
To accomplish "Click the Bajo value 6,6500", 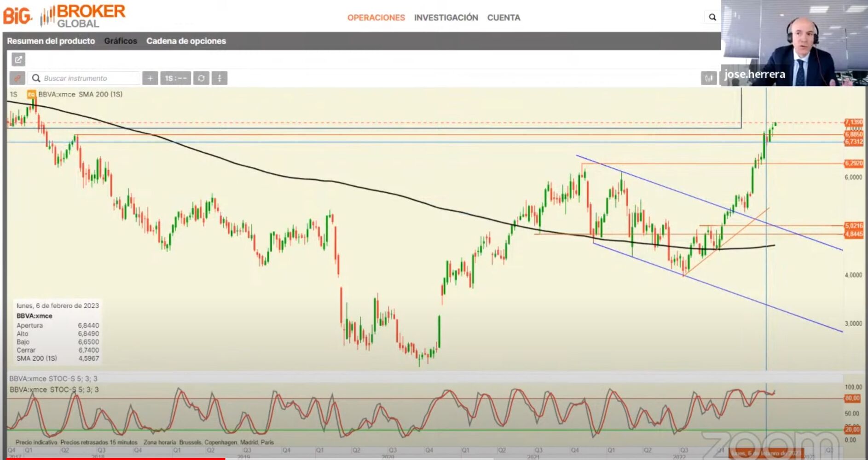I will pos(88,342).
